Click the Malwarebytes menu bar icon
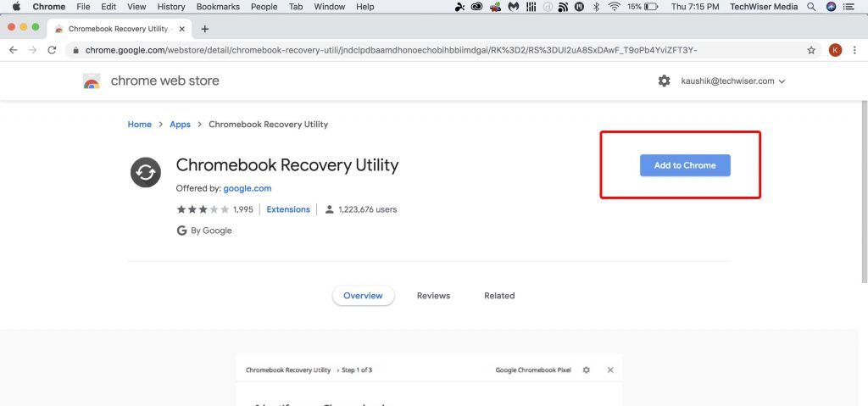 pyautogui.click(x=513, y=7)
